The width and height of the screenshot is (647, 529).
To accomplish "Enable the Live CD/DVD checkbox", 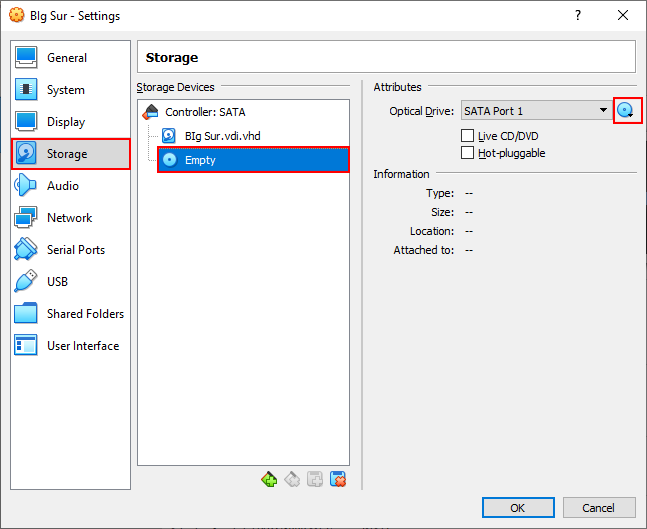I will pos(467,136).
